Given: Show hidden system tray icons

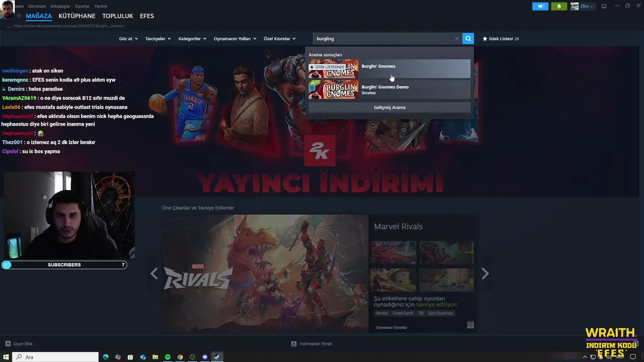Looking at the screenshot, I should click(585, 357).
